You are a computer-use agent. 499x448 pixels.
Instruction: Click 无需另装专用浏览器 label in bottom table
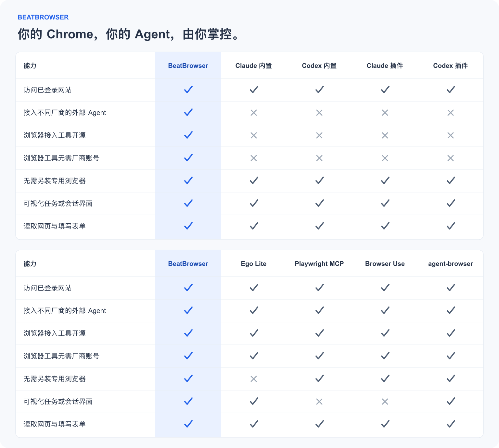tap(55, 379)
